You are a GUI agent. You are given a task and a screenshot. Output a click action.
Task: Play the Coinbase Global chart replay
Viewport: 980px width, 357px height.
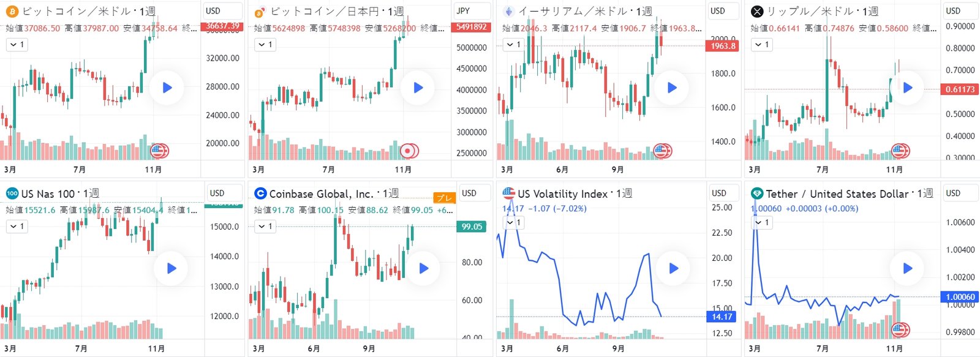pyautogui.click(x=423, y=268)
